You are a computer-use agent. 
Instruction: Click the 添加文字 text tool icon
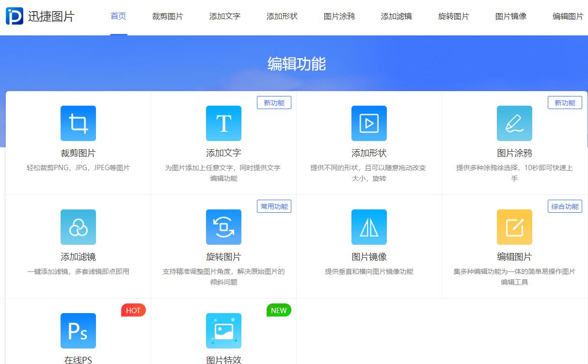pyautogui.click(x=223, y=123)
